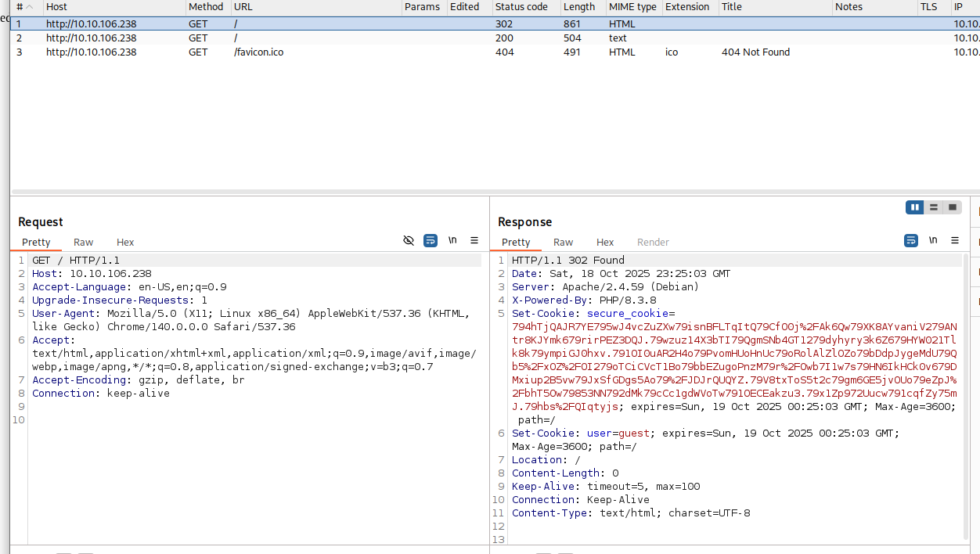980x554 pixels.
Task: Open the Hex tab in Response panel
Action: (x=605, y=243)
